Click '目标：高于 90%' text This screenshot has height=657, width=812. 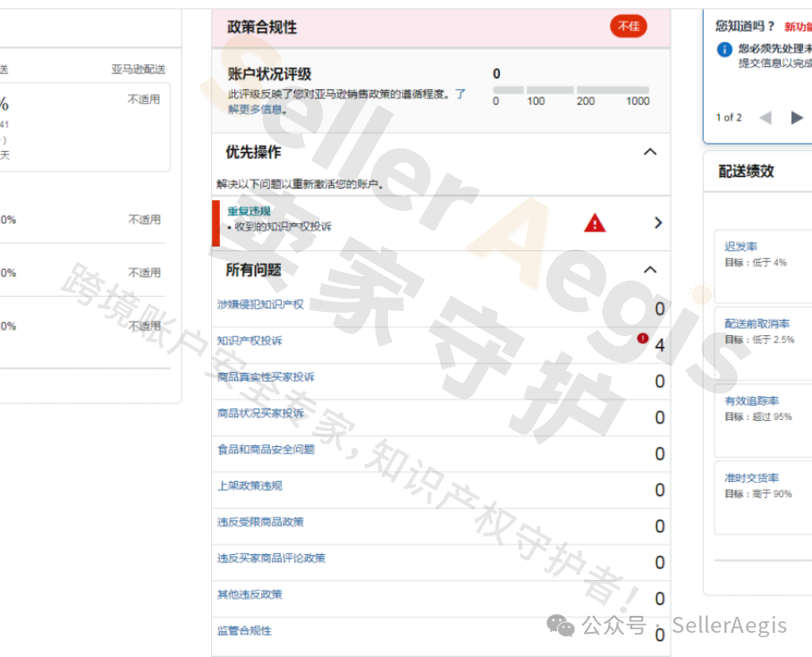click(758, 494)
